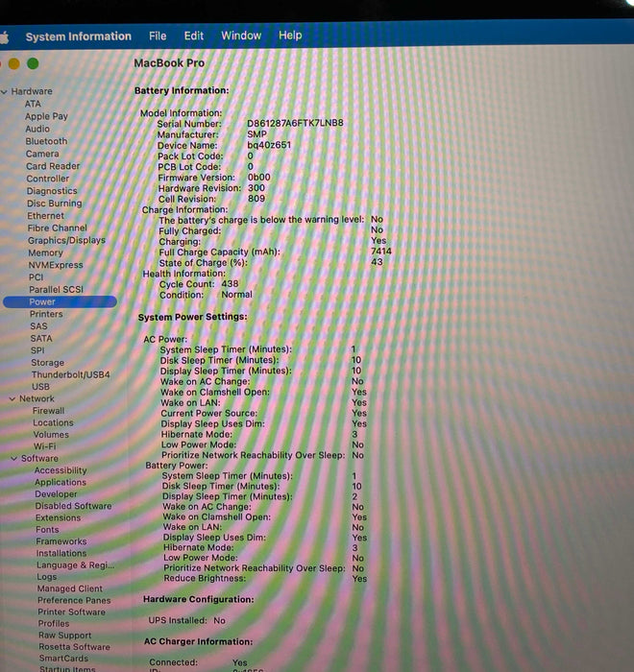634x672 pixels.
Task: Open the File menu
Action: pyautogui.click(x=158, y=36)
